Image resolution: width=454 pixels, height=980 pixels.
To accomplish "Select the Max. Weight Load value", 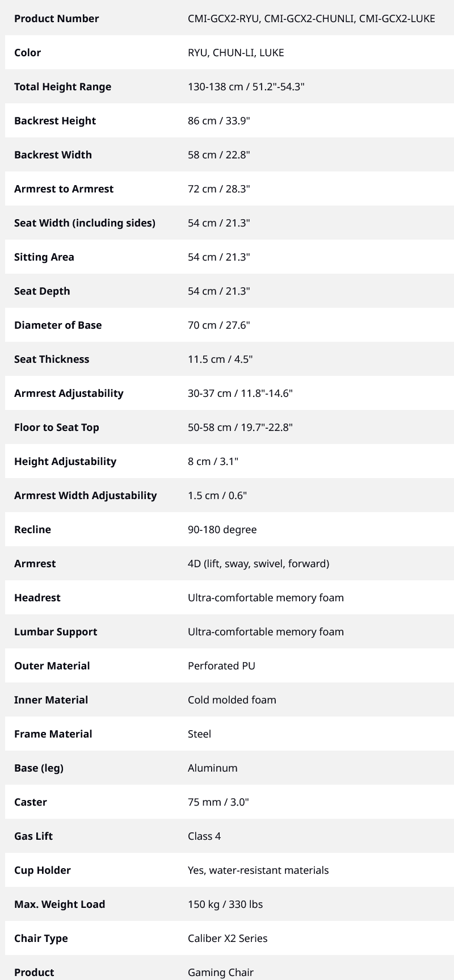I will [225, 904].
